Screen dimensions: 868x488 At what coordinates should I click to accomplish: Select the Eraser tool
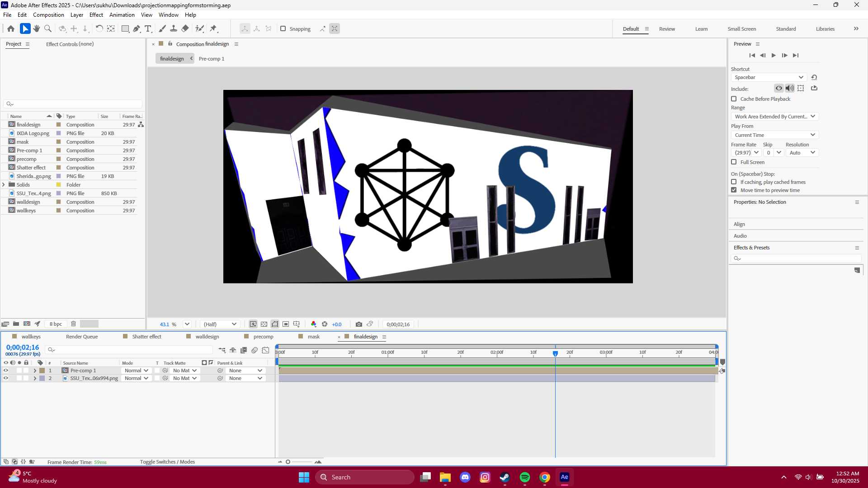point(185,28)
